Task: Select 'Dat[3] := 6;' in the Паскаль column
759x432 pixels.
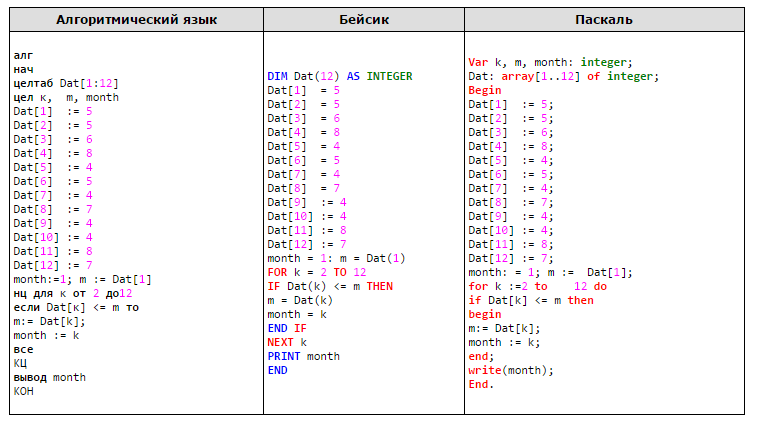Action: (511, 133)
